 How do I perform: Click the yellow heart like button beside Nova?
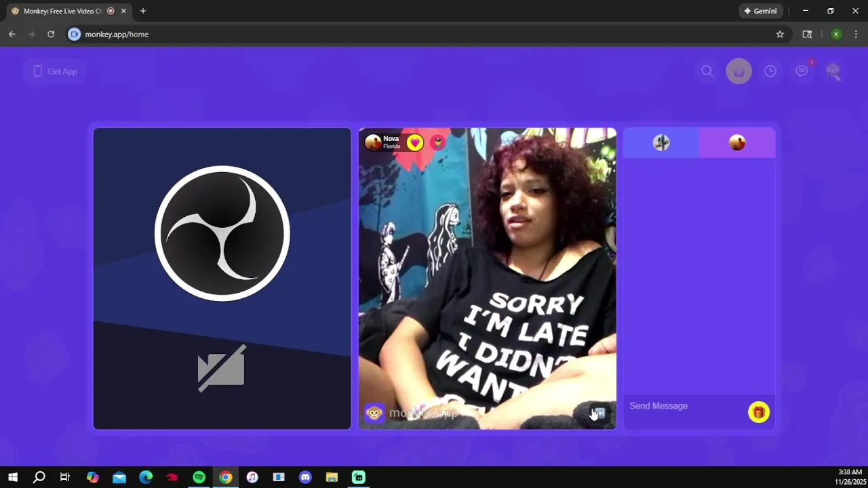click(x=415, y=142)
